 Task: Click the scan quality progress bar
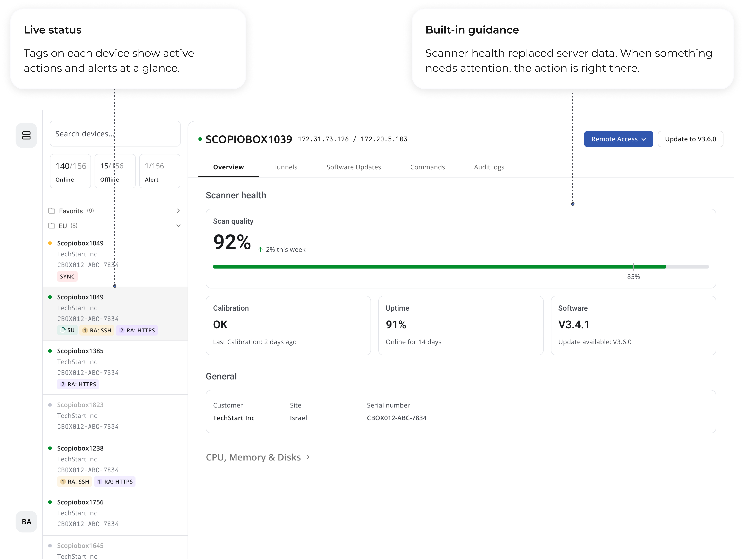[x=461, y=267]
